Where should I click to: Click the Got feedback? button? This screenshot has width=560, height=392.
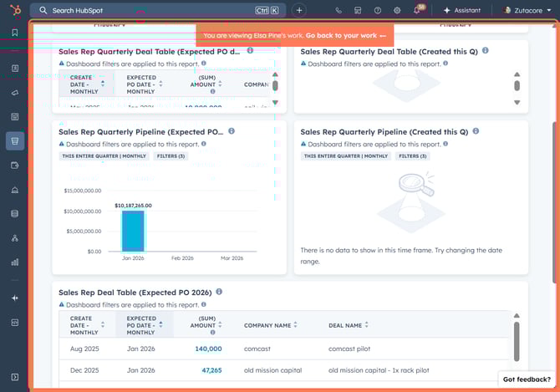click(x=527, y=379)
